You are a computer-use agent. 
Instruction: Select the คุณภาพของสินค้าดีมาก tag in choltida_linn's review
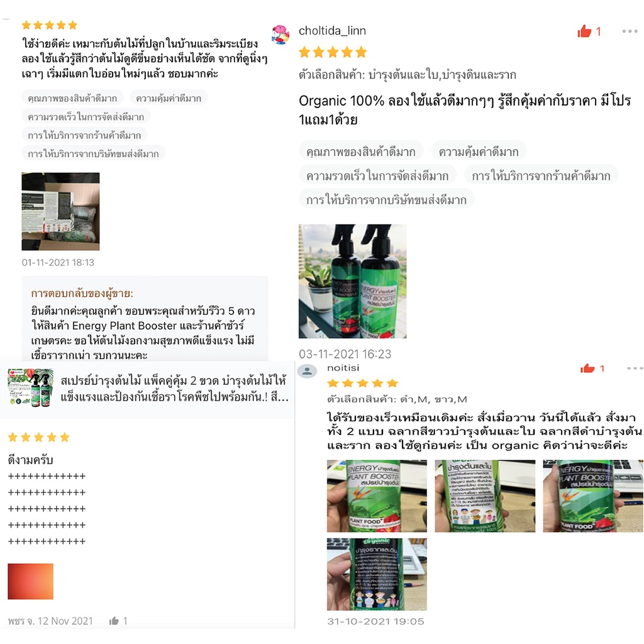pyautogui.click(x=360, y=152)
